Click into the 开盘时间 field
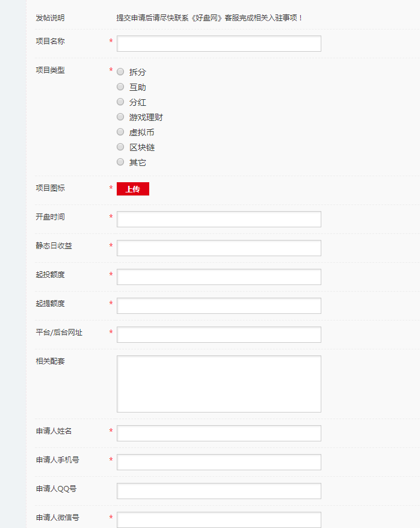The height and width of the screenshot is (528, 420). pyautogui.click(x=219, y=219)
